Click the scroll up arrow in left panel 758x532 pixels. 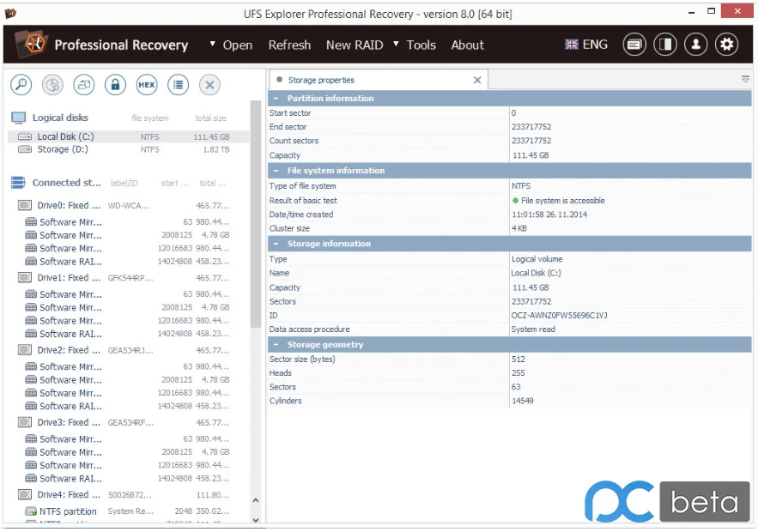pos(256,500)
